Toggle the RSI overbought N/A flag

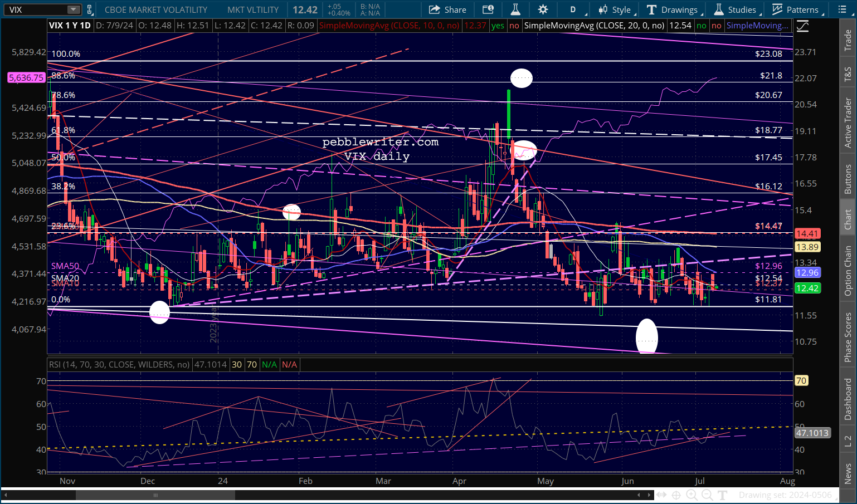(269, 365)
